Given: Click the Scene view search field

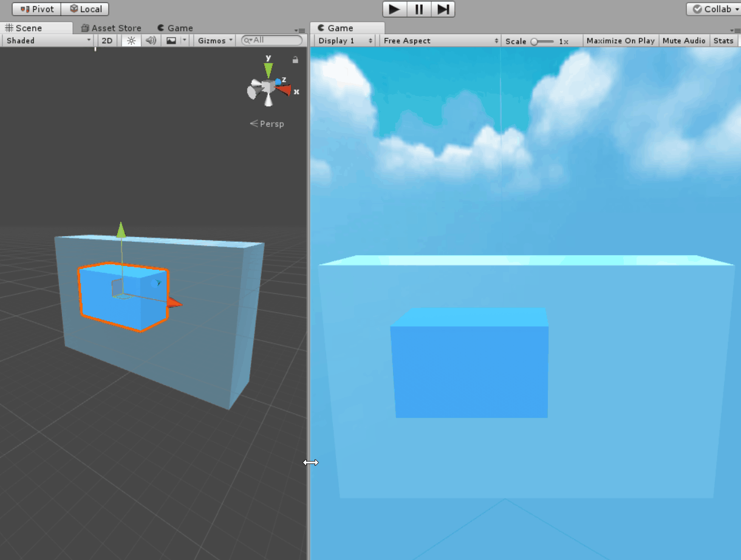Looking at the screenshot, I should coord(273,40).
